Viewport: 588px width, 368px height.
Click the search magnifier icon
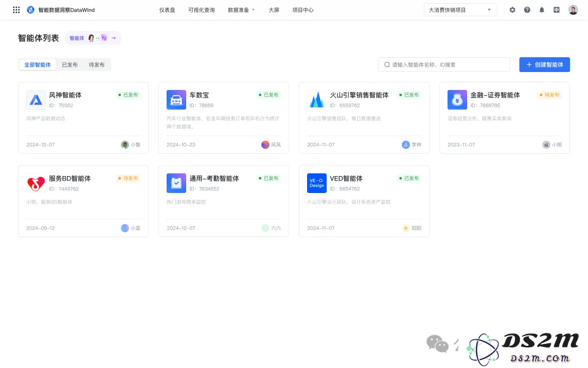pos(387,64)
